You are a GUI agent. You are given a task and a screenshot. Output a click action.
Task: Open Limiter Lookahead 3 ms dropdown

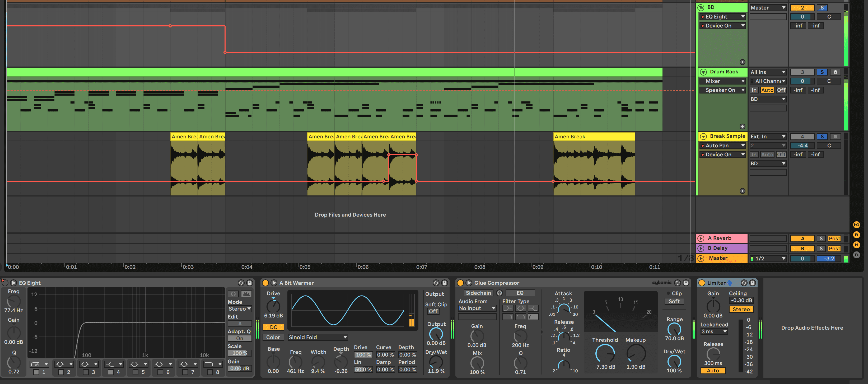pyautogui.click(x=714, y=332)
